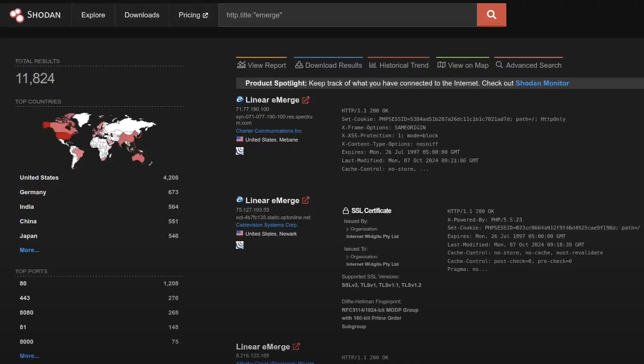Click the Advanced Search magnifier icon
The width and height of the screenshot is (644, 364).
click(500, 65)
